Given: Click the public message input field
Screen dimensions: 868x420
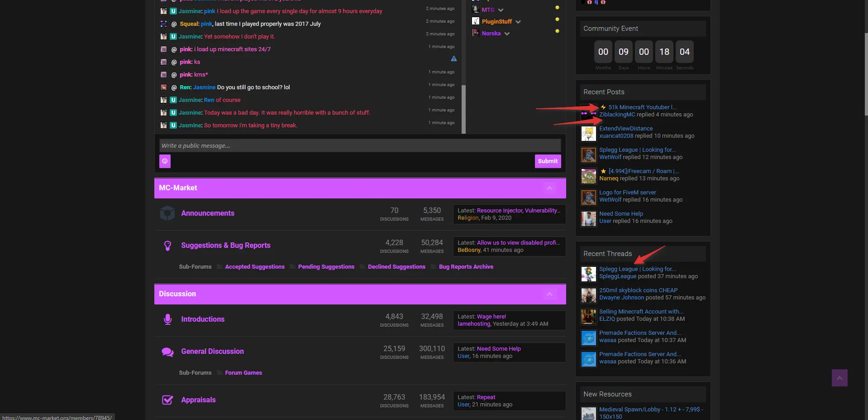Looking at the screenshot, I should (x=360, y=145).
